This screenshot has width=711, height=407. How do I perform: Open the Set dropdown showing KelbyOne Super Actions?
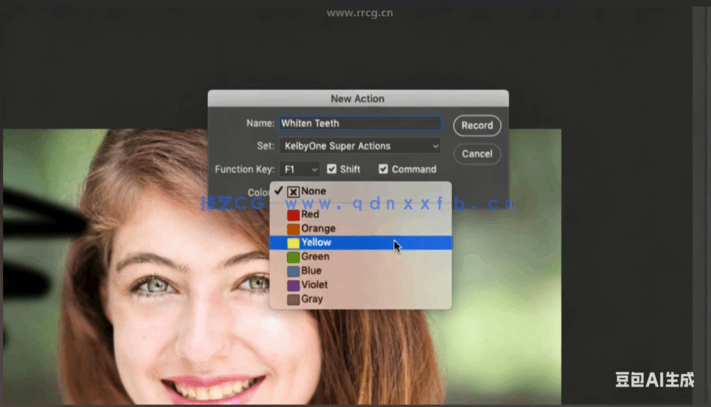click(360, 146)
